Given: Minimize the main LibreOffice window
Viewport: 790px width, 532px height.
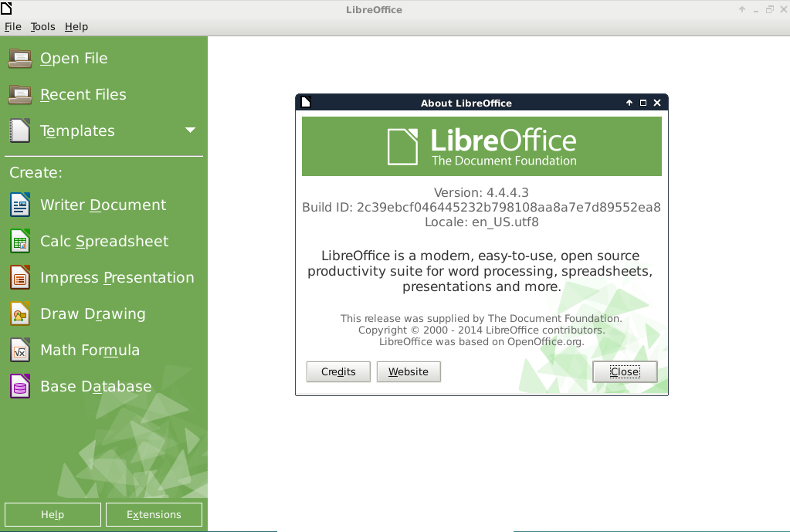Looking at the screenshot, I should click(756, 10).
